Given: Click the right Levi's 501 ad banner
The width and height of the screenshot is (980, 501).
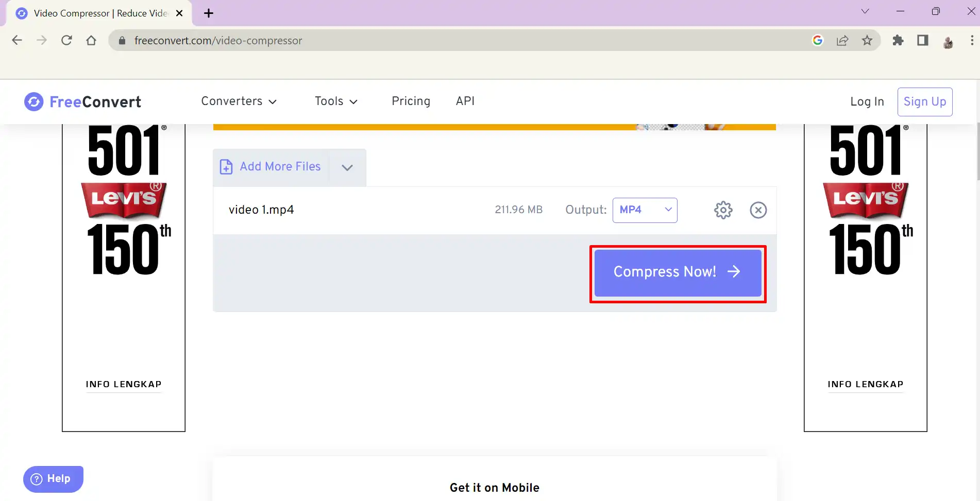Looking at the screenshot, I should 865,278.
